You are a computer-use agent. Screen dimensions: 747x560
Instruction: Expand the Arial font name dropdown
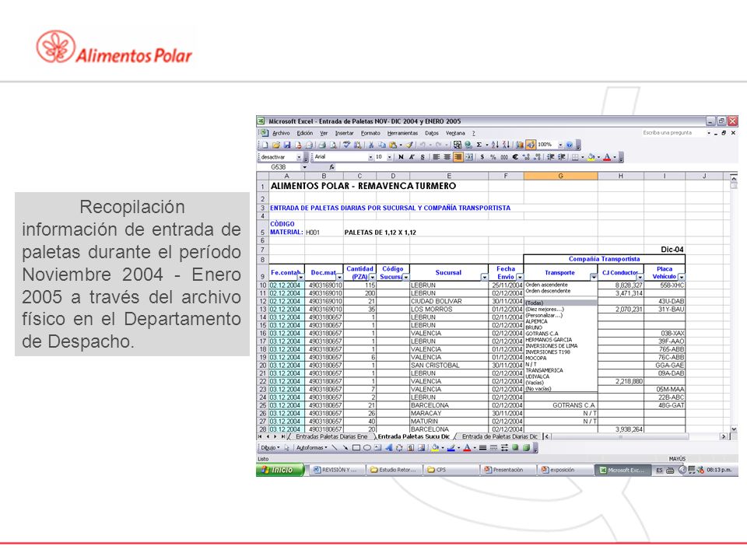coord(370,156)
